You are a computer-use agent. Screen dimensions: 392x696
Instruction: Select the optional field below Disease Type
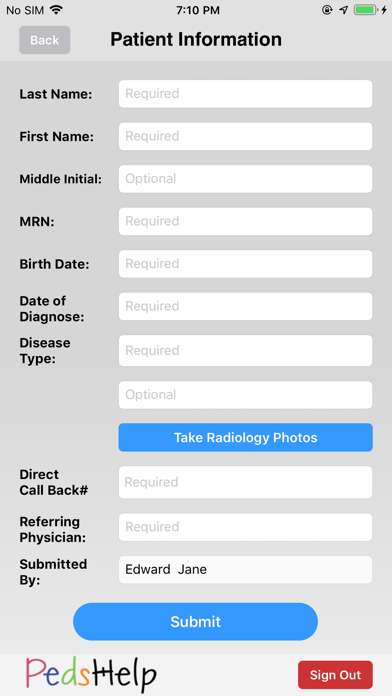pos(245,395)
